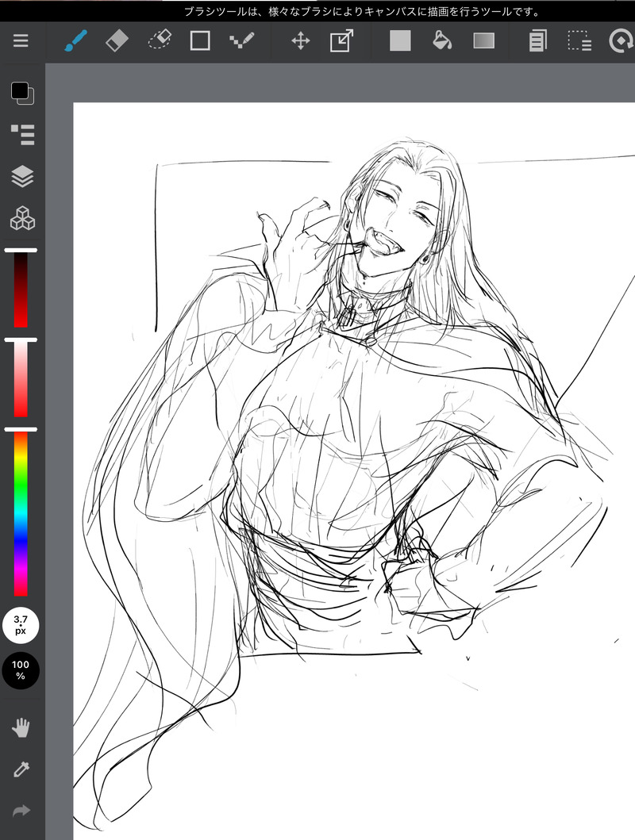Select the Move tool

[x=301, y=40]
